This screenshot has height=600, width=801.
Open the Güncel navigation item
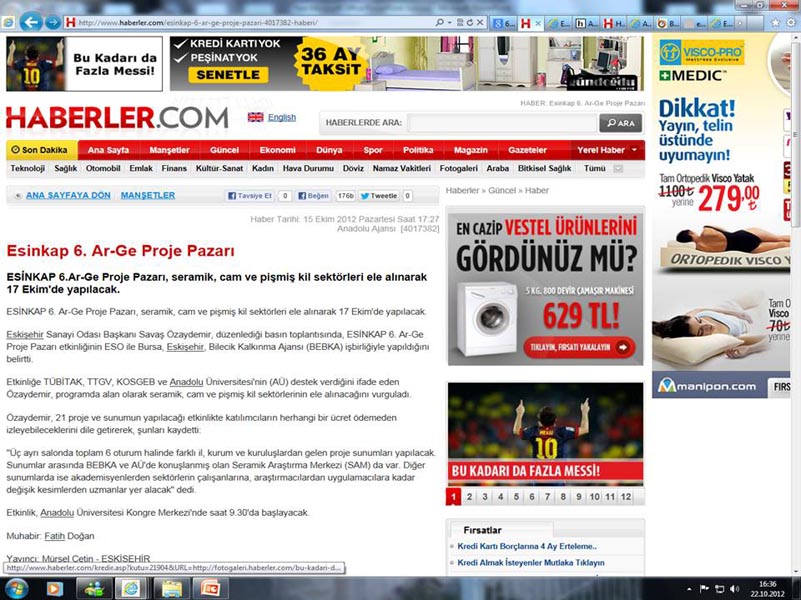224,150
